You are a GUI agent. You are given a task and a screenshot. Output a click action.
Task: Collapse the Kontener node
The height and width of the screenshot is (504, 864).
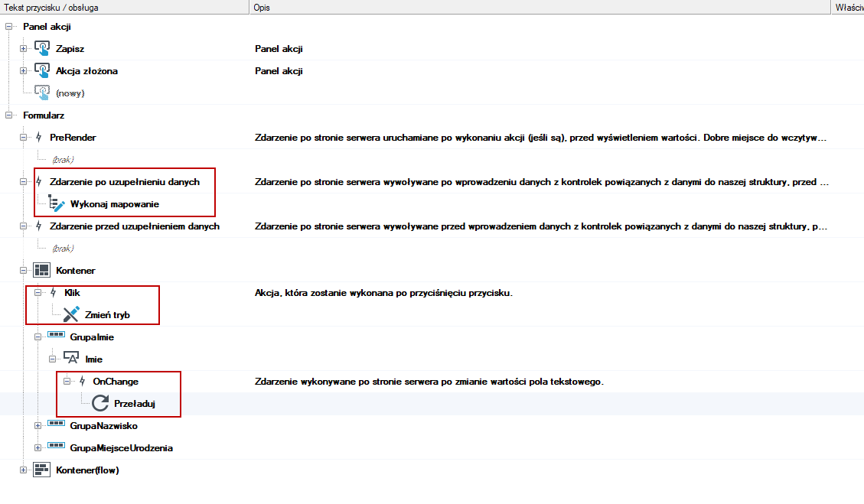point(23,271)
